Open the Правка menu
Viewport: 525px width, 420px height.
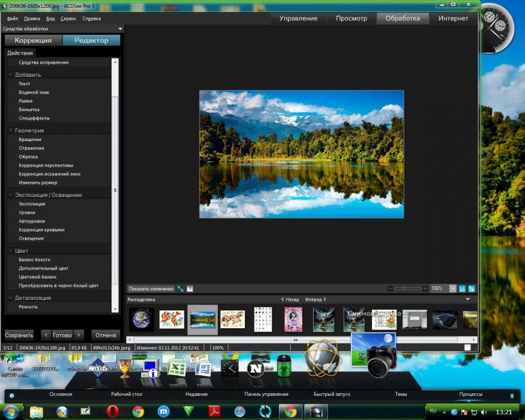(31, 19)
